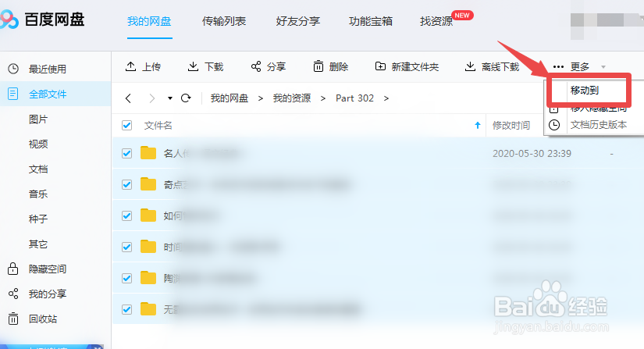Screen dimensions: 644x349
Task: Click the 如何 folder icon
Action: tap(148, 215)
